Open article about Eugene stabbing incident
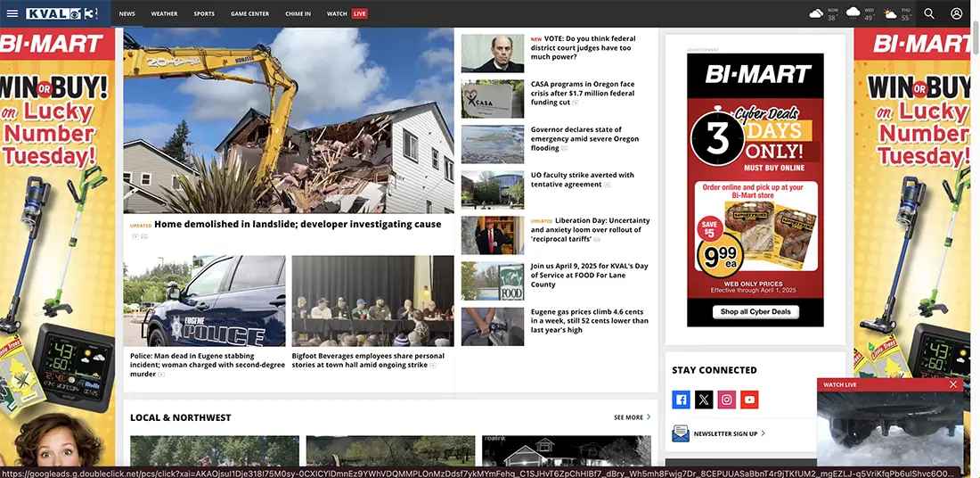The width and height of the screenshot is (980, 478). (x=208, y=365)
